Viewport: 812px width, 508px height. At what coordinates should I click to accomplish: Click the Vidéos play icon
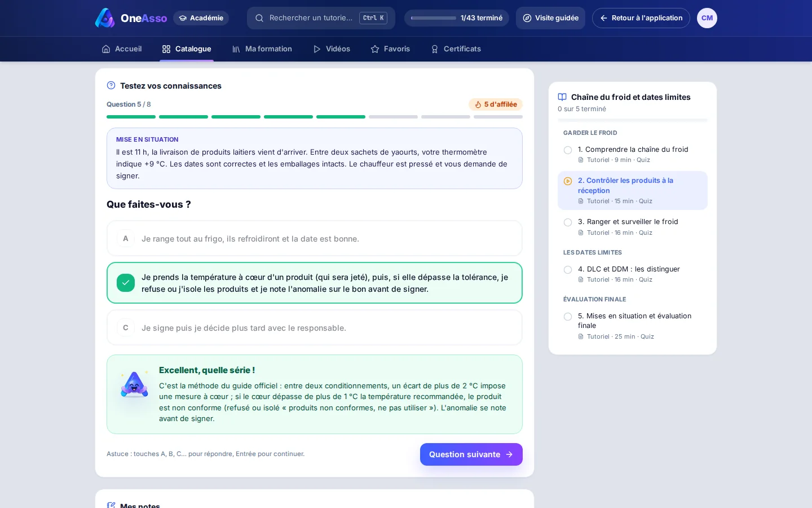point(317,49)
